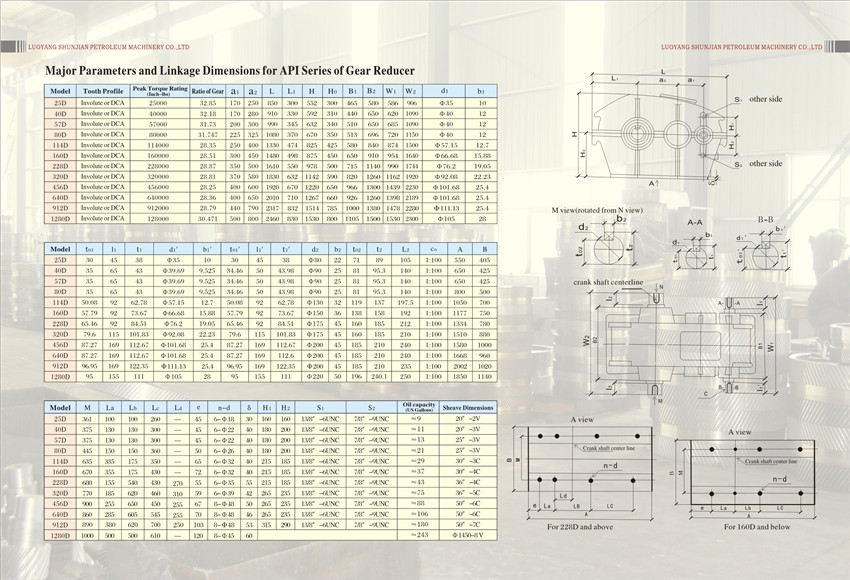
Task: Click the B-B shaft cross-section drawing
Action: [763, 249]
